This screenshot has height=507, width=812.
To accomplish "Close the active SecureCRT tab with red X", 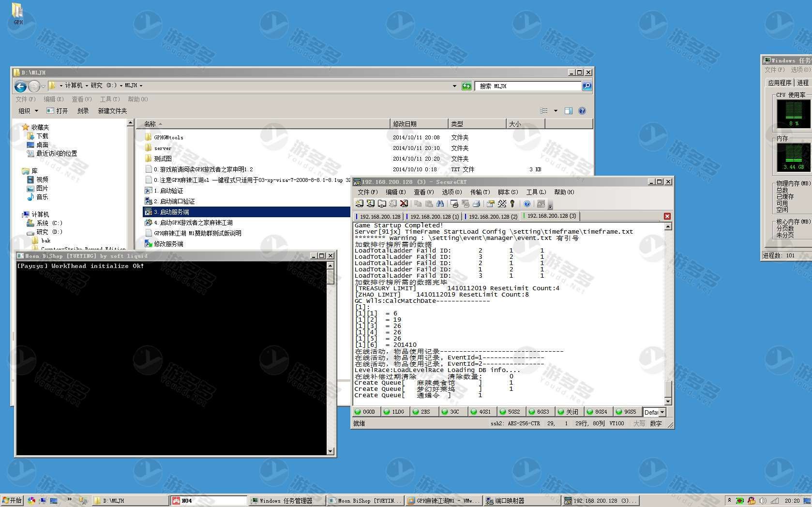I will [667, 216].
